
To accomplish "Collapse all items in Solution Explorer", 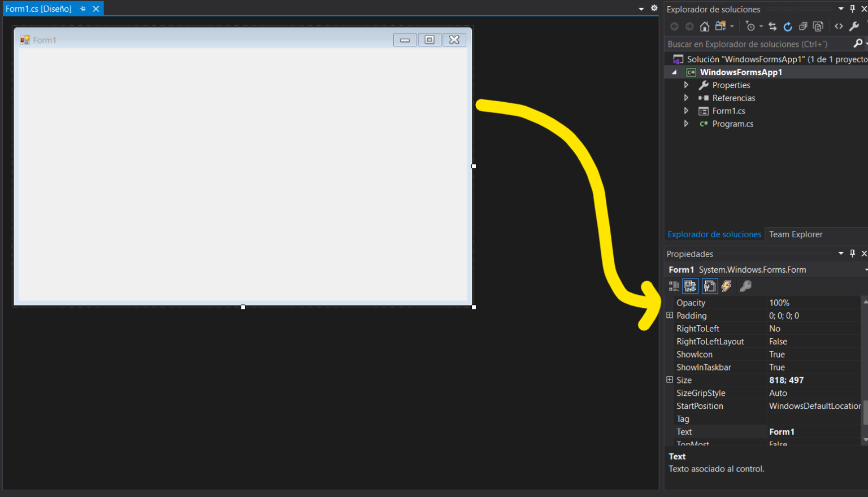I will click(x=803, y=26).
